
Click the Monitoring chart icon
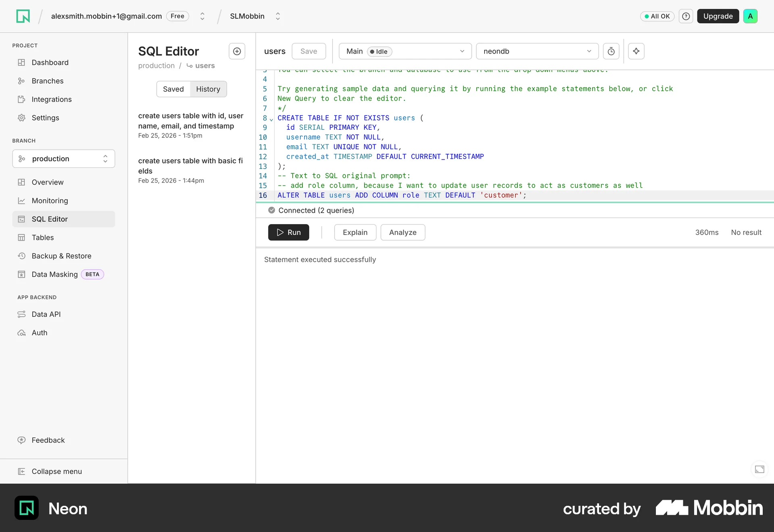[21, 201]
